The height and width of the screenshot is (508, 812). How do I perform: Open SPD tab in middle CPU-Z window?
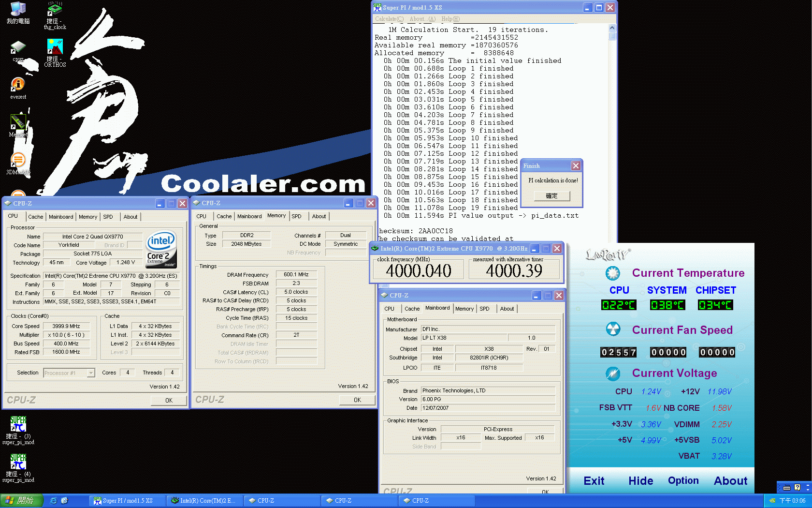pos(296,216)
